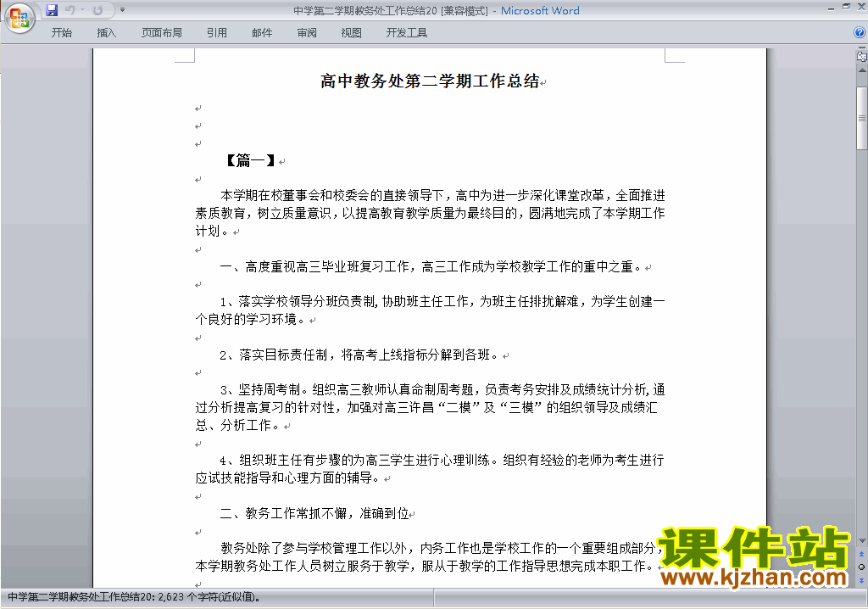Click the Previous Page double-arrow button
The width and height of the screenshot is (868, 609).
pos(861,554)
